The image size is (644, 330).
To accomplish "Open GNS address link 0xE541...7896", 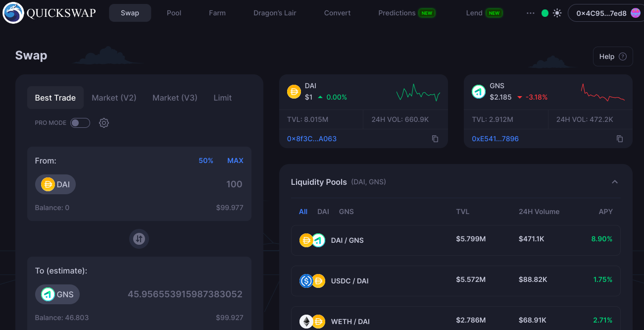I will click(495, 139).
